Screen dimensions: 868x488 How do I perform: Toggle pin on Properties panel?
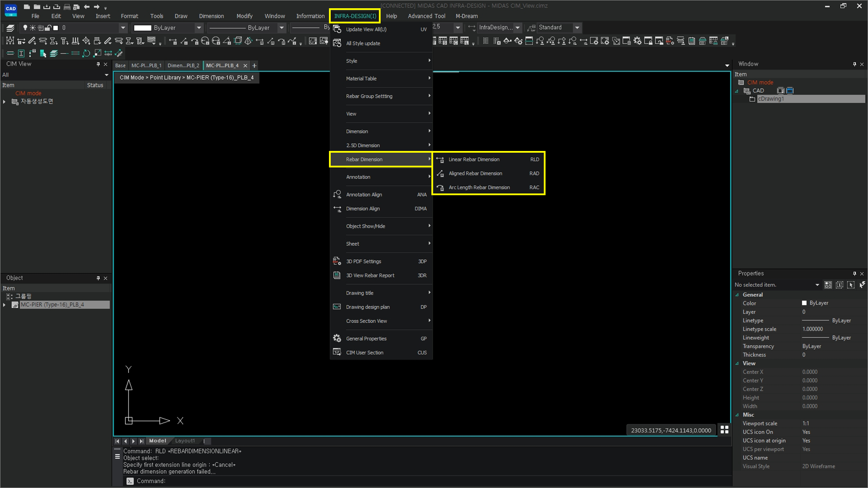pyautogui.click(x=855, y=274)
